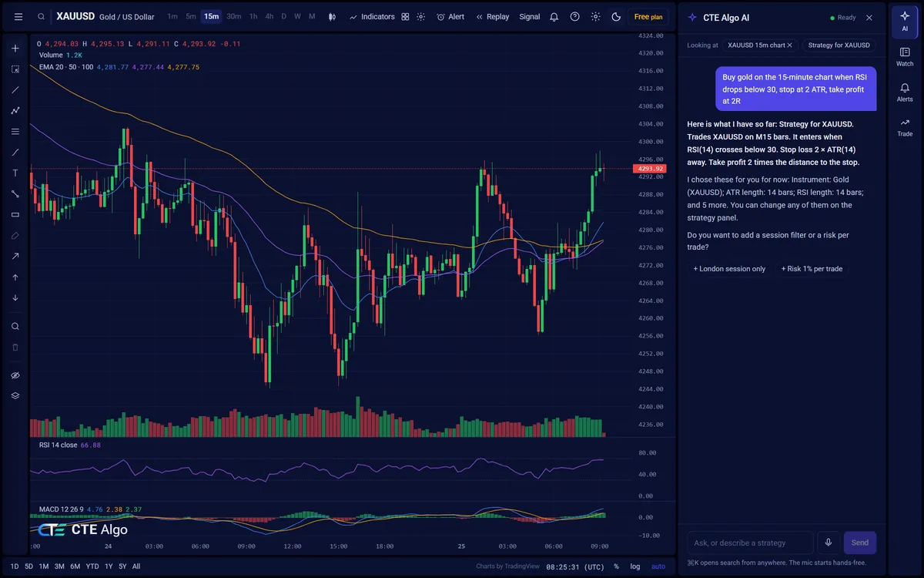Select the 5m timeframe
Screen dimensions: 924x578
pyautogui.click(x=191, y=16)
